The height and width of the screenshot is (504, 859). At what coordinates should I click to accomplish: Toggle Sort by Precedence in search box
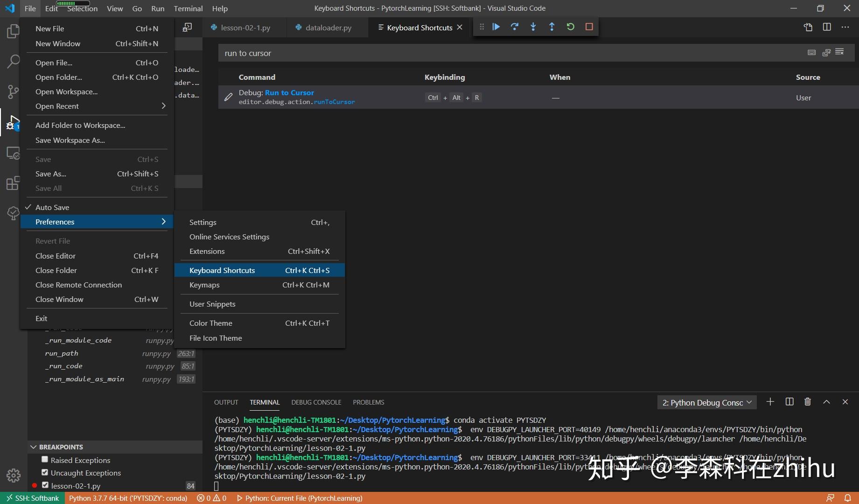(x=826, y=53)
